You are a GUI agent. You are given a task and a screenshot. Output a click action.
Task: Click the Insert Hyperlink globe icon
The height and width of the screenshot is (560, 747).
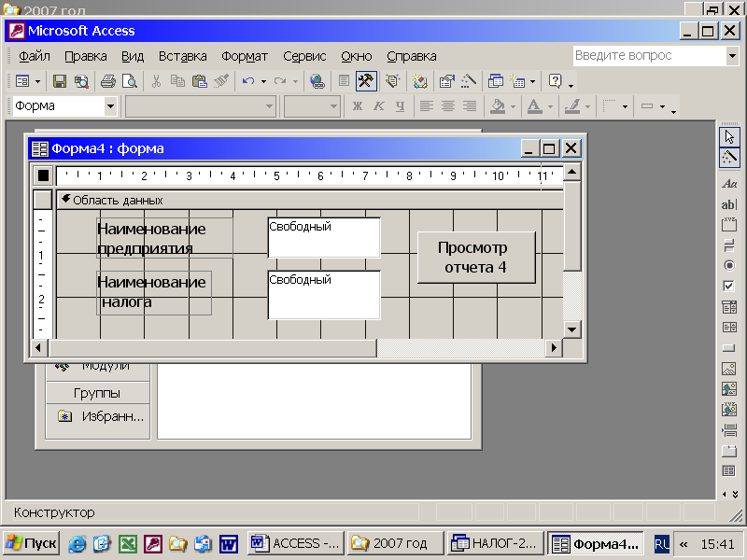point(317,81)
